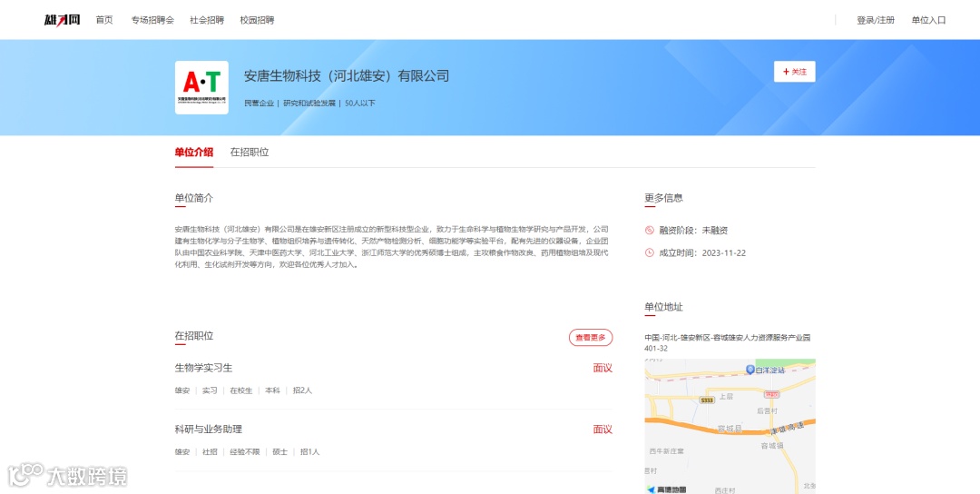Click the 成立时间 clock icon
The image size is (980, 494).
650,252
